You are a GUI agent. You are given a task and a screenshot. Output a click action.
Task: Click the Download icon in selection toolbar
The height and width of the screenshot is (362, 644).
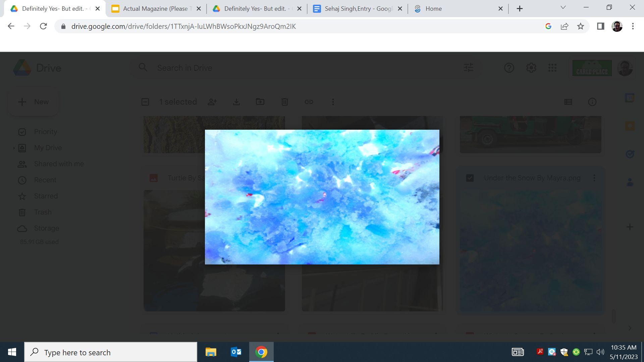click(x=236, y=102)
